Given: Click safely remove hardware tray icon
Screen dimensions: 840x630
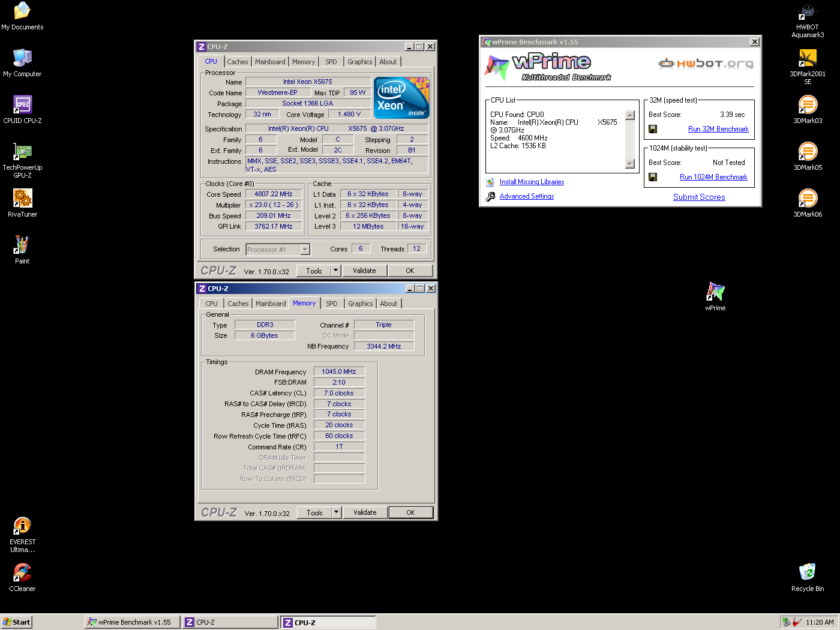Looking at the screenshot, I should [x=786, y=622].
